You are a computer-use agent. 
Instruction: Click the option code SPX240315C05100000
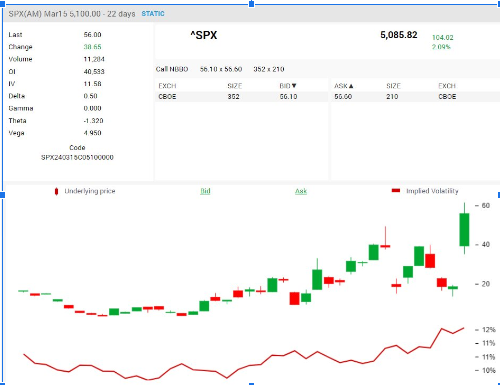tap(77, 157)
